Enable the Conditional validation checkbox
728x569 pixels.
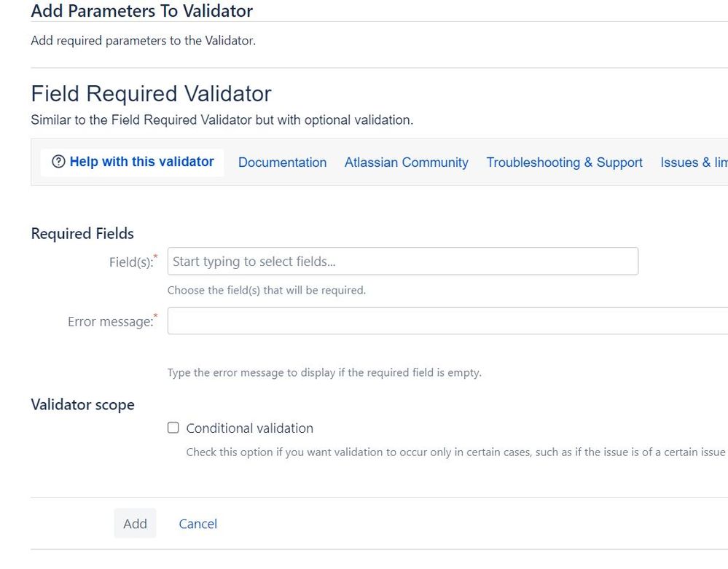[x=173, y=428]
